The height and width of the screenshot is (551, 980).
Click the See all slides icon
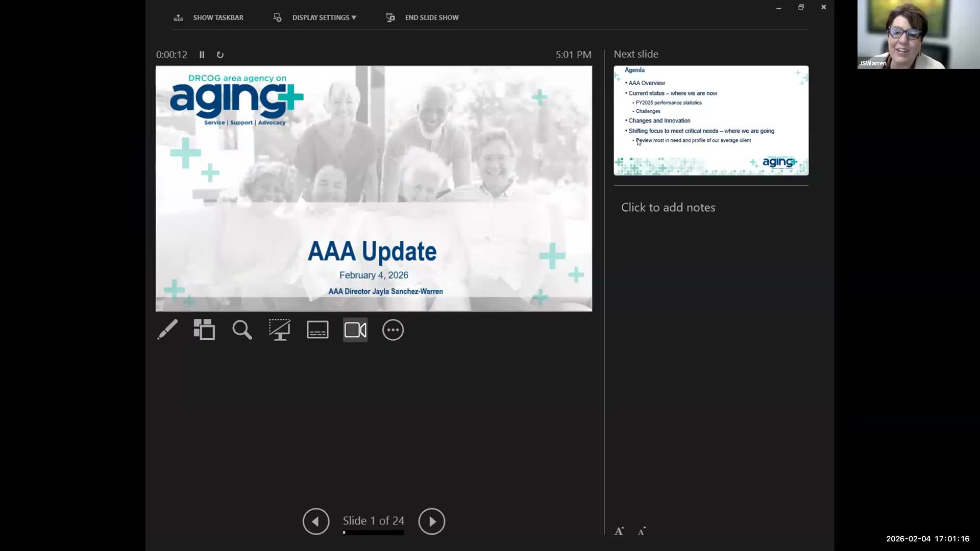click(x=204, y=330)
